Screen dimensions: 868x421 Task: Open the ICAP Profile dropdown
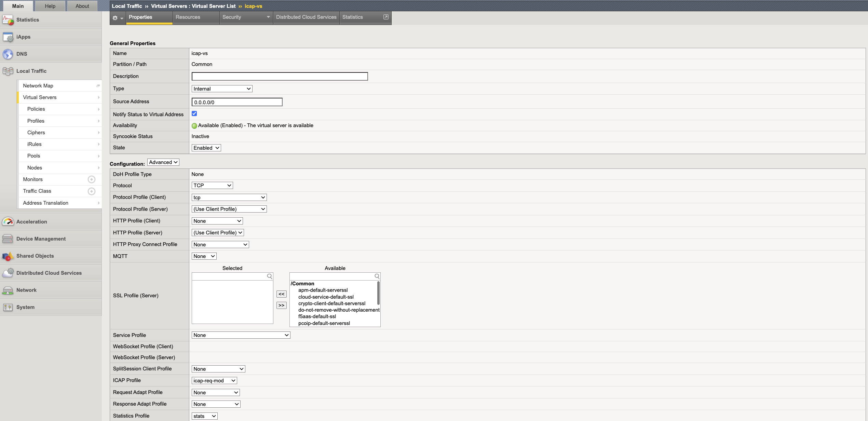pos(214,381)
